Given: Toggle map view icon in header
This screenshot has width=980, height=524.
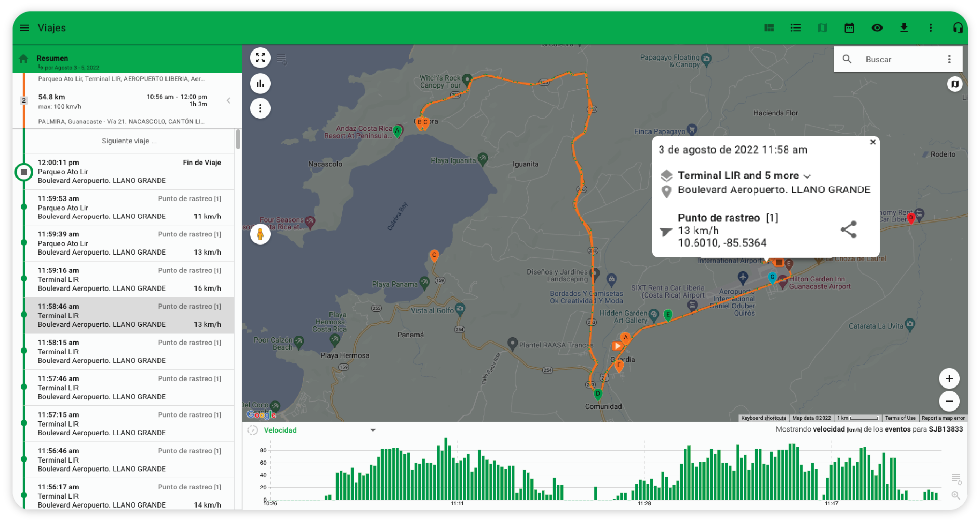Looking at the screenshot, I should point(822,28).
